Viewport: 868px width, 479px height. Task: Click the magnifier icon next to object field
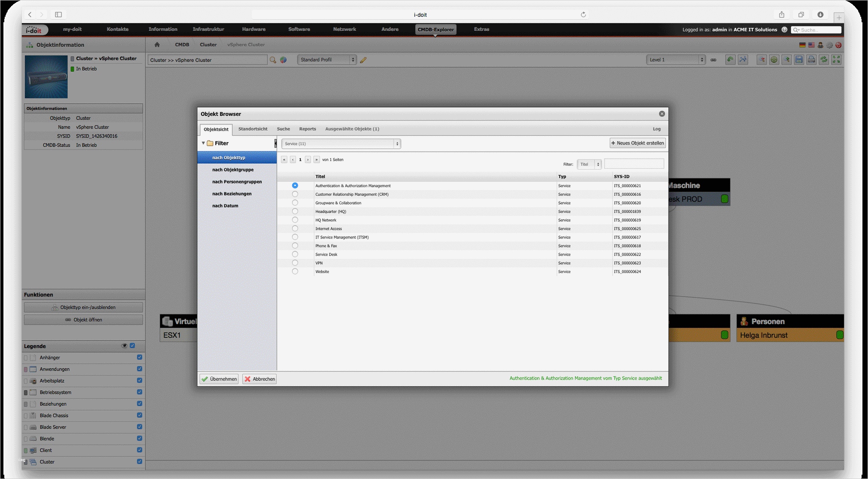click(x=273, y=60)
